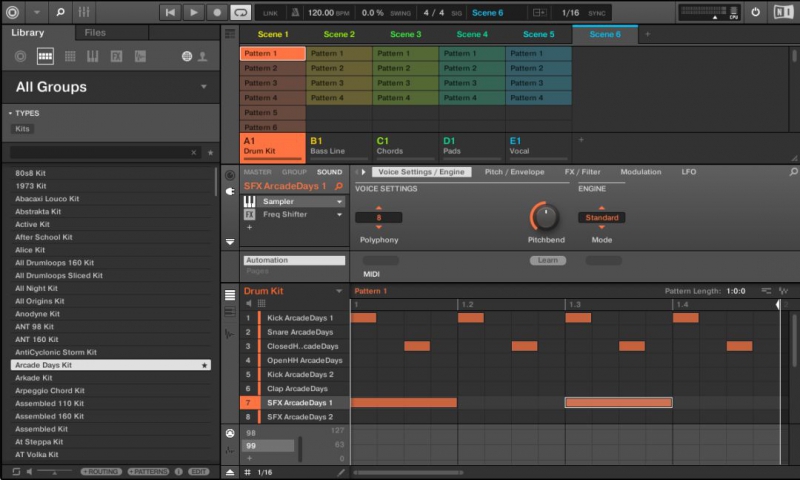Enable Ableton LINK
Viewport: 800px width, 480px height.
[270, 13]
